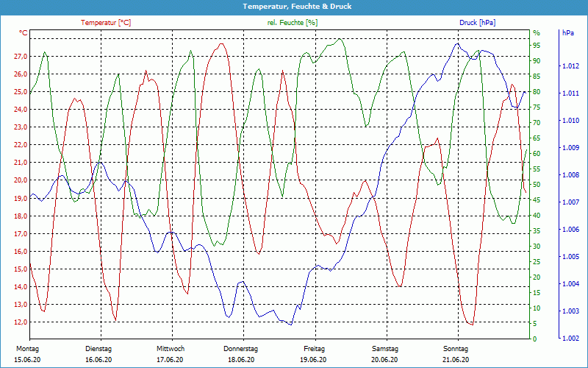The image size is (588, 368).
Task: Click the '20' humidity axis value
Action: click(537, 277)
